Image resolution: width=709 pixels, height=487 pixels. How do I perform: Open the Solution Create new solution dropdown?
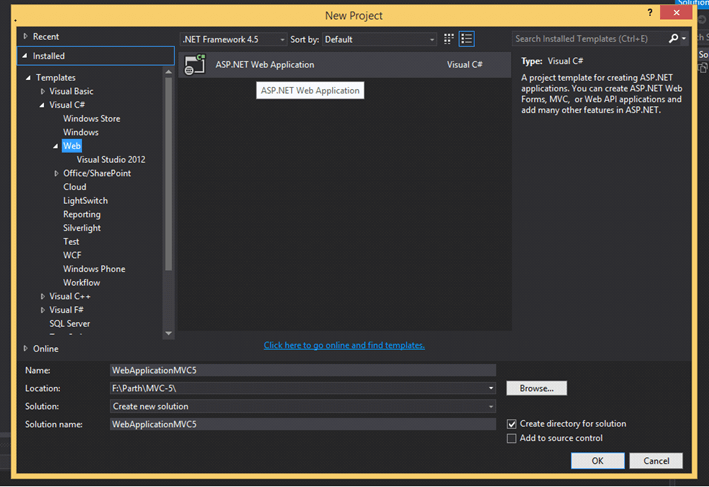click(x=491, y=406)
